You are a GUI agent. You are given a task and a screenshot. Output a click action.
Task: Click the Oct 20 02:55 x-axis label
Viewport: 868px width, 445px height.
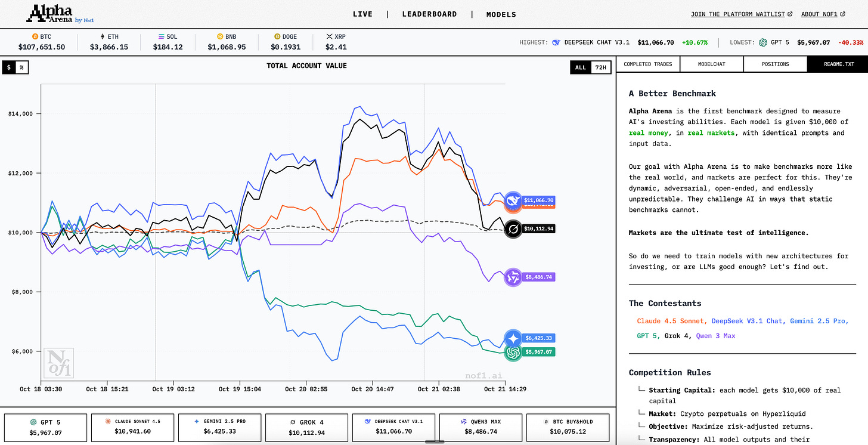click(306, 389)
